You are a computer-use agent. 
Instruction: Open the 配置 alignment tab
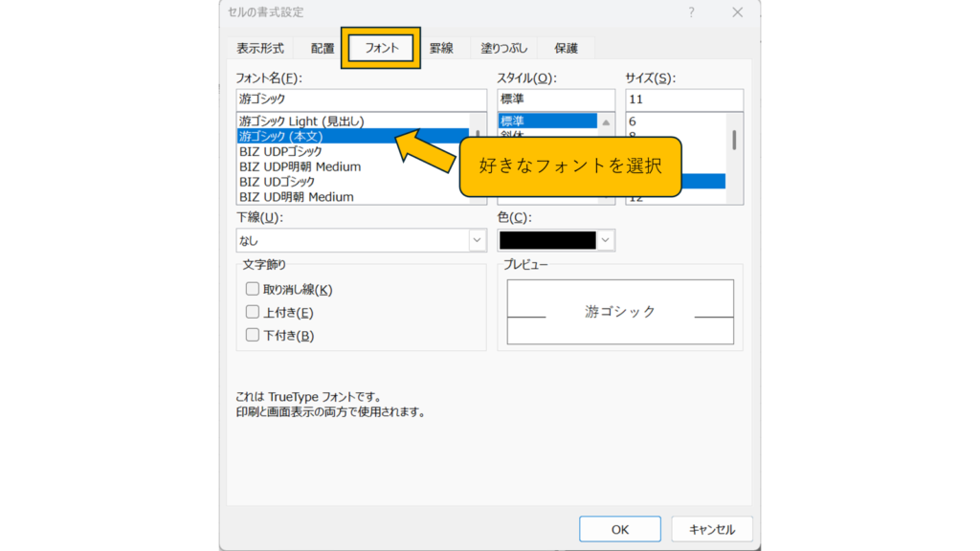coord(323,48)
